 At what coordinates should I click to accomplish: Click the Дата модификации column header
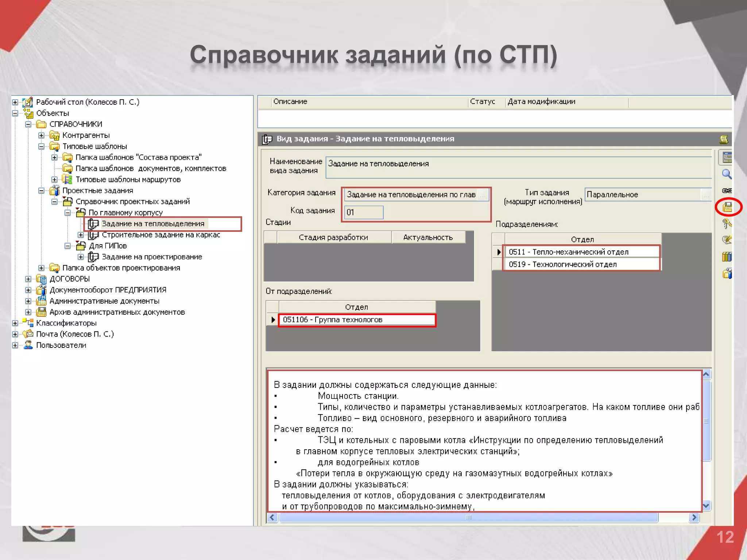point(541,102)
